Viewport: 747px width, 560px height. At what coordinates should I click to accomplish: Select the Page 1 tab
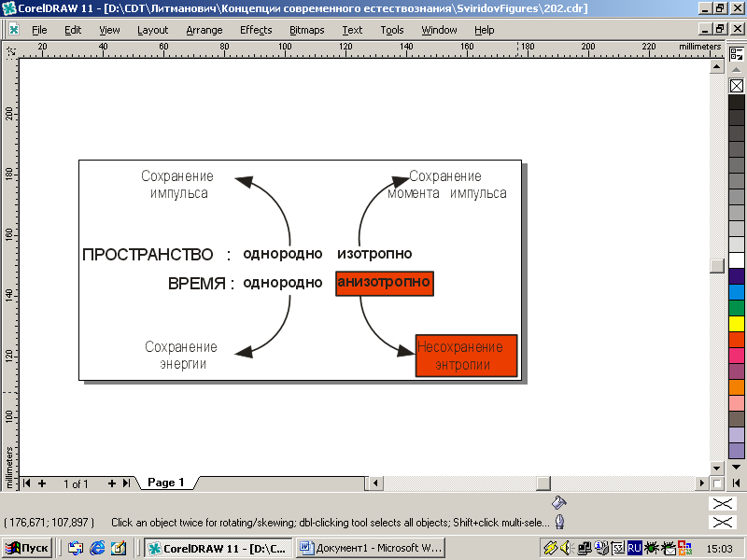point(166,483)
